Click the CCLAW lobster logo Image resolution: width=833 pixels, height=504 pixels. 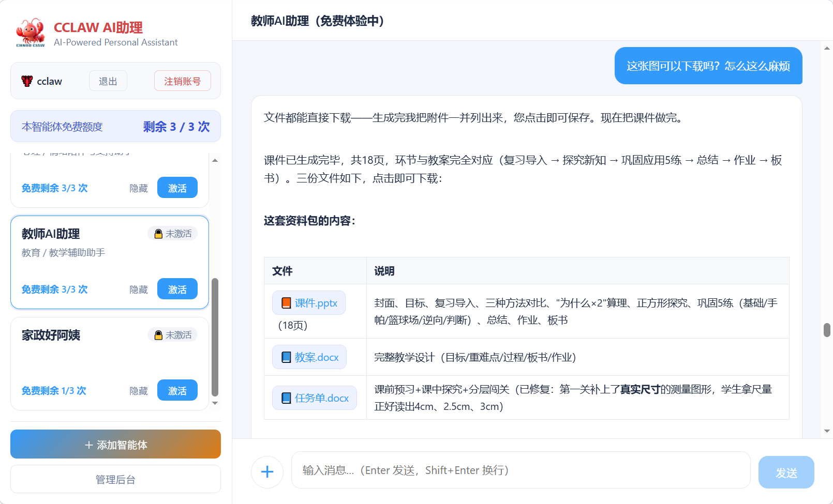click(31, 33)
